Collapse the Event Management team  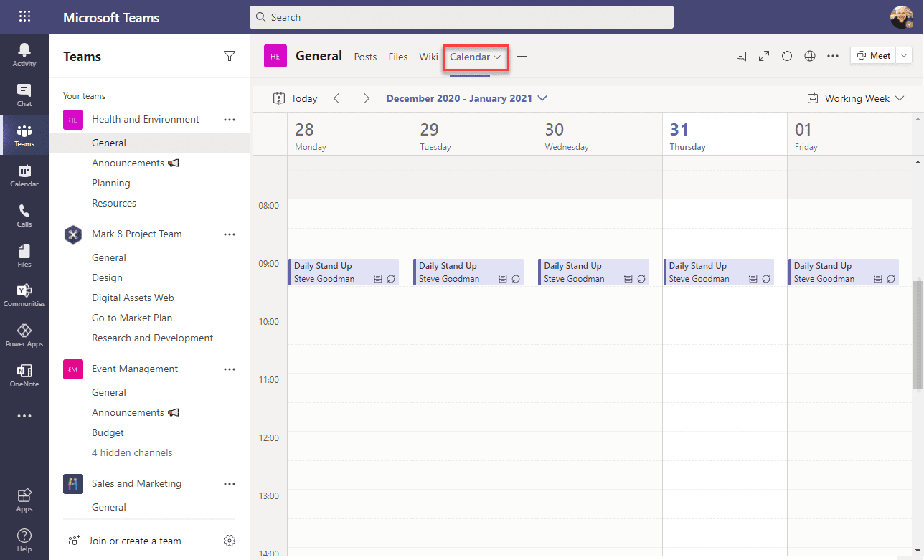coord(135,369)
